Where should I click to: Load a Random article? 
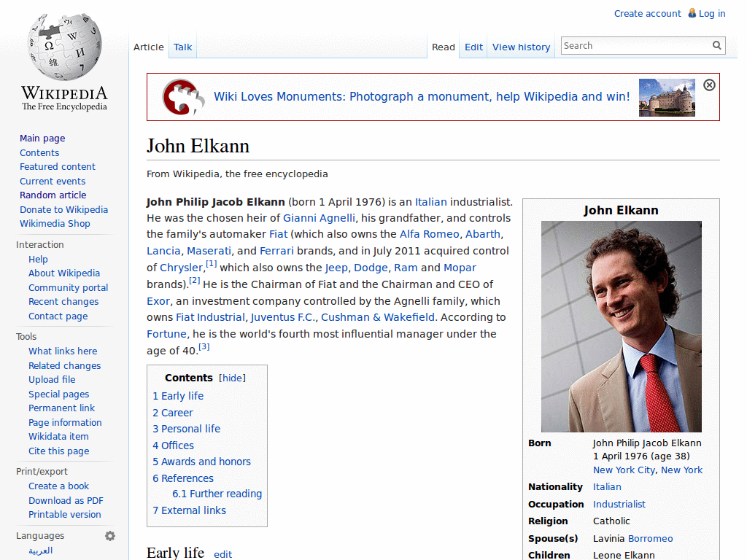coord(53,195)
